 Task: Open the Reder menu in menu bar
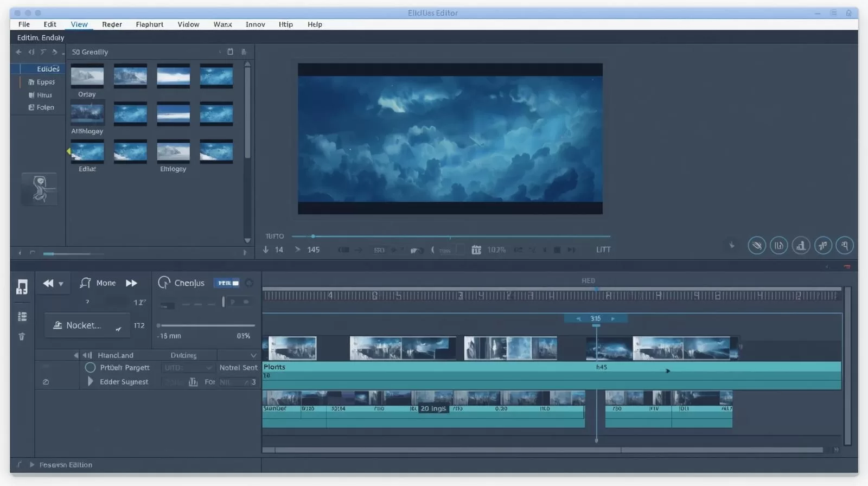pos(112,24)
